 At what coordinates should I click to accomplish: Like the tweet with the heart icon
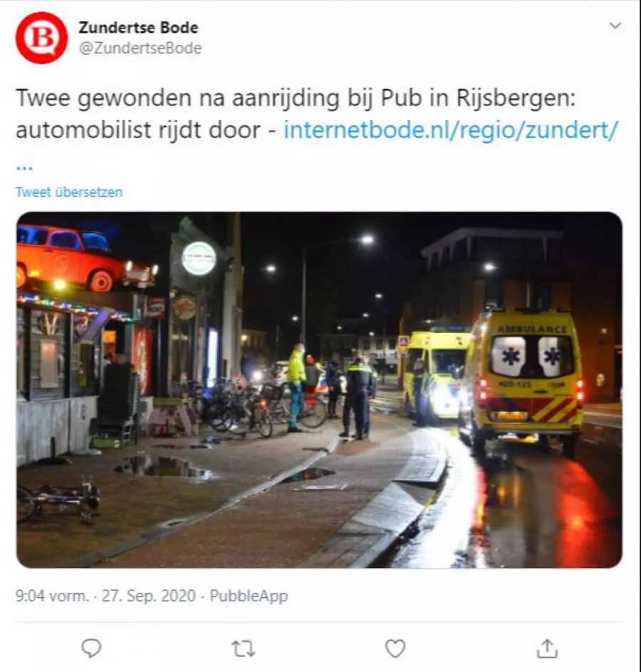(x=395, y=648)
